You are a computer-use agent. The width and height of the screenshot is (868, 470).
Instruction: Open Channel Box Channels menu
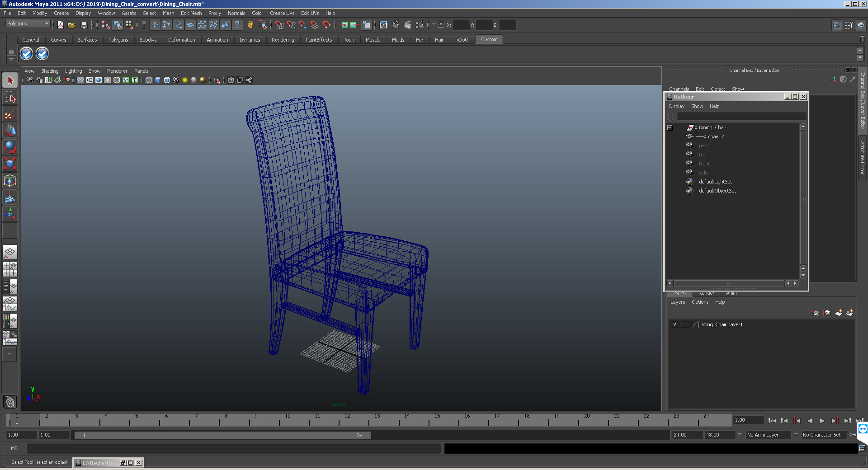[x=679, y=89]
